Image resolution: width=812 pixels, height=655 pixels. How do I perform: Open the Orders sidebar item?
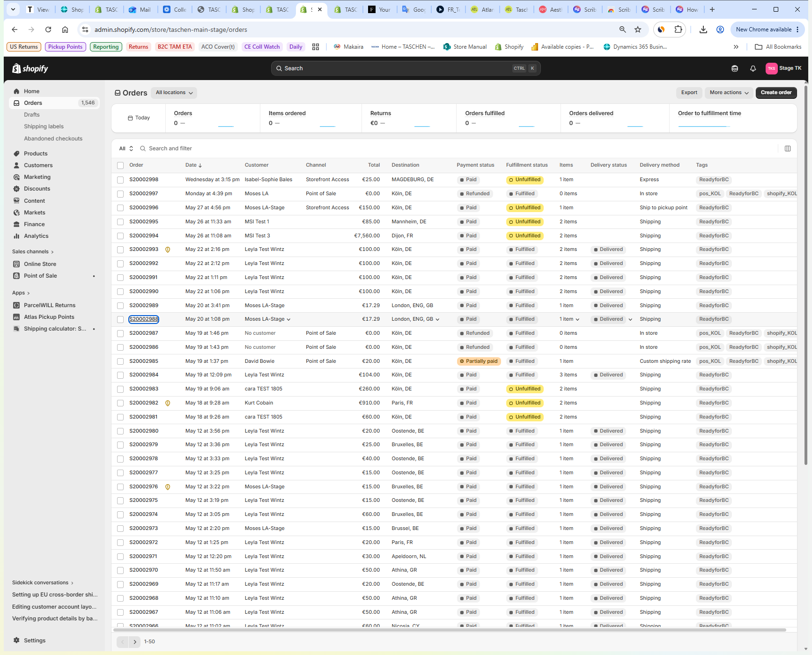point(54,103)
